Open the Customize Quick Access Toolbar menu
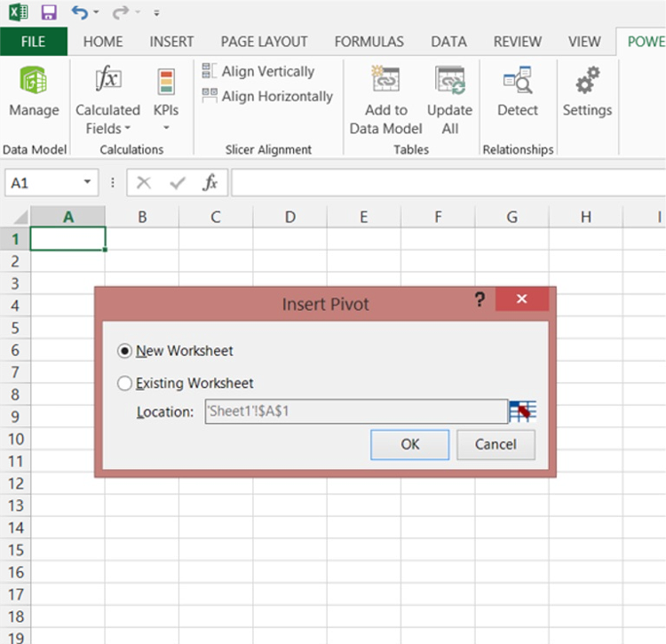 pyautogui.click(x=156, y=13)
